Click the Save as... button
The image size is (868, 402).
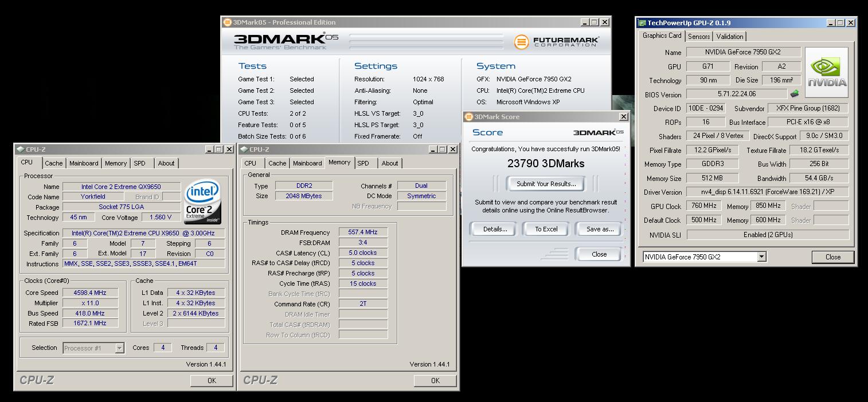pyautogui.click(x=600, y=229)
